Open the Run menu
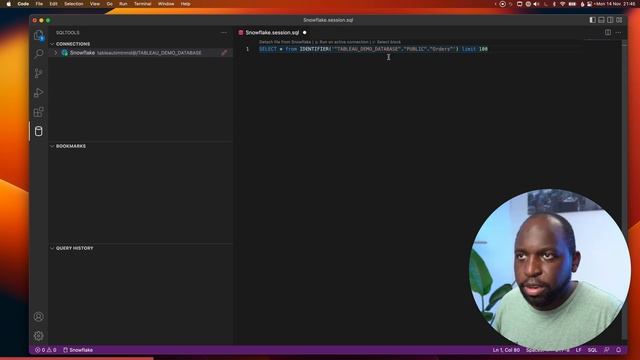Screen dimensions: 640x360 pos(123,4)
